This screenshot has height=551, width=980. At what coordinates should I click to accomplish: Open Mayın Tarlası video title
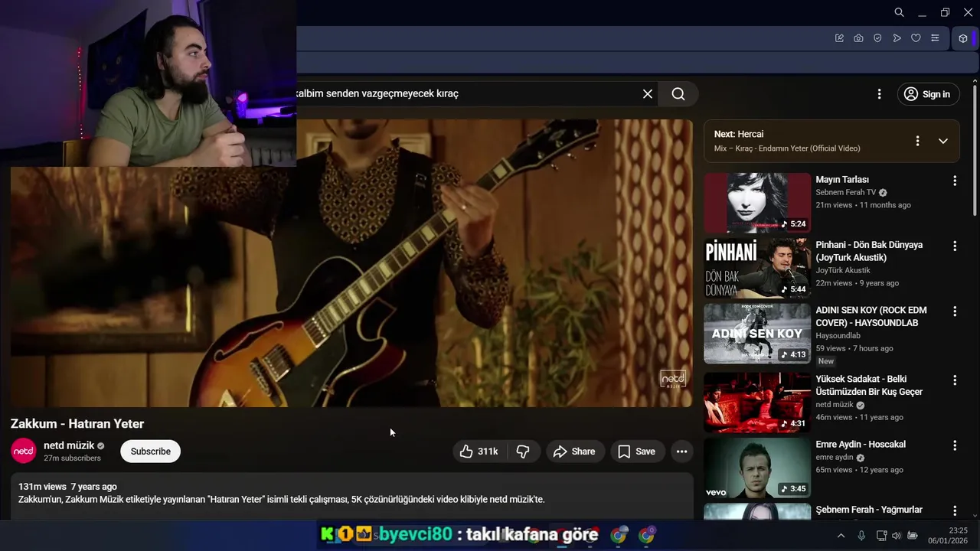point(842,180)
